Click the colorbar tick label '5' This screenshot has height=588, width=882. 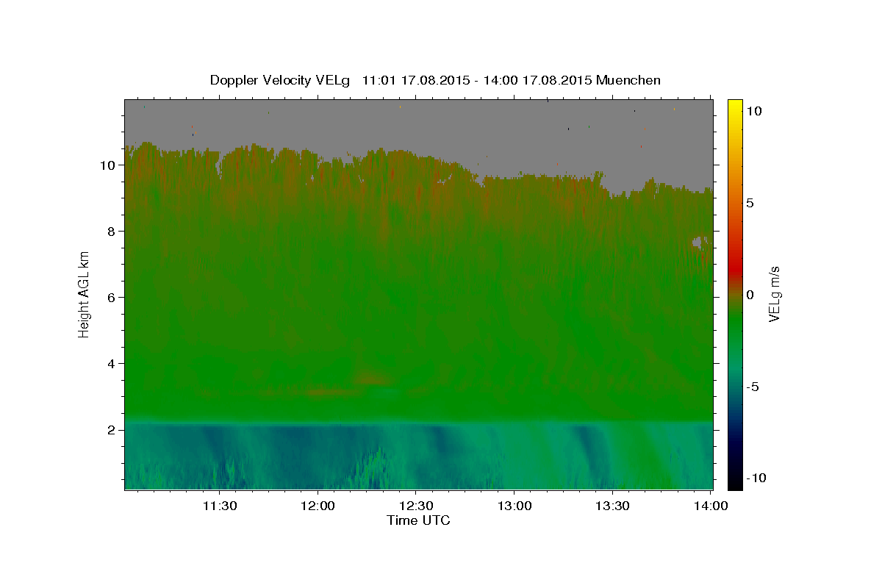point(750,203)
